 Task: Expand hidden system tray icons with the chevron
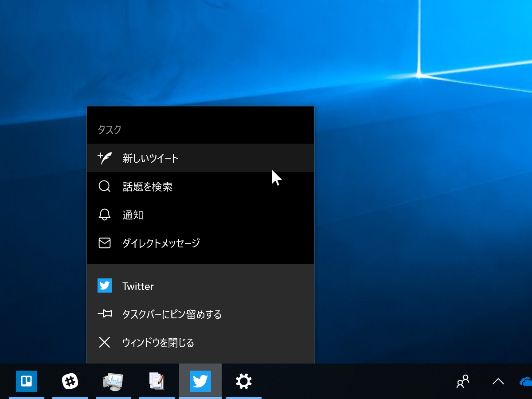click(x=498, y=381)
